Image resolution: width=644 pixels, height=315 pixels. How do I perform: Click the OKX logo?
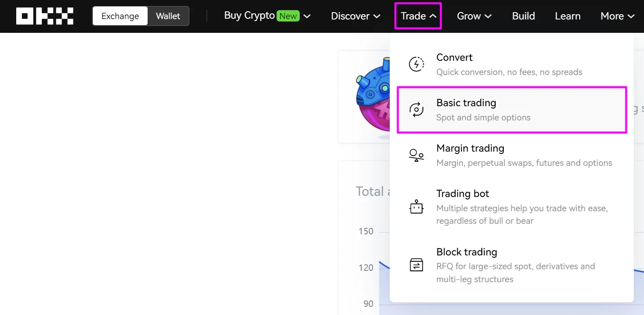pos(45,16)
